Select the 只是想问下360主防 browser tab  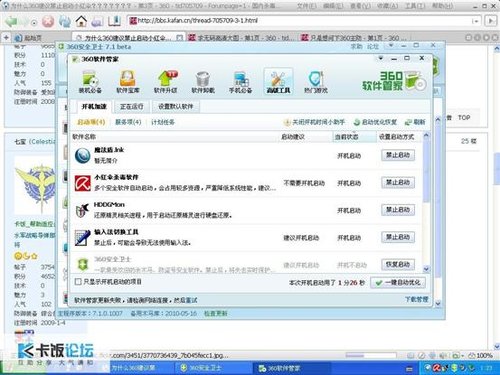coord(354,38)
